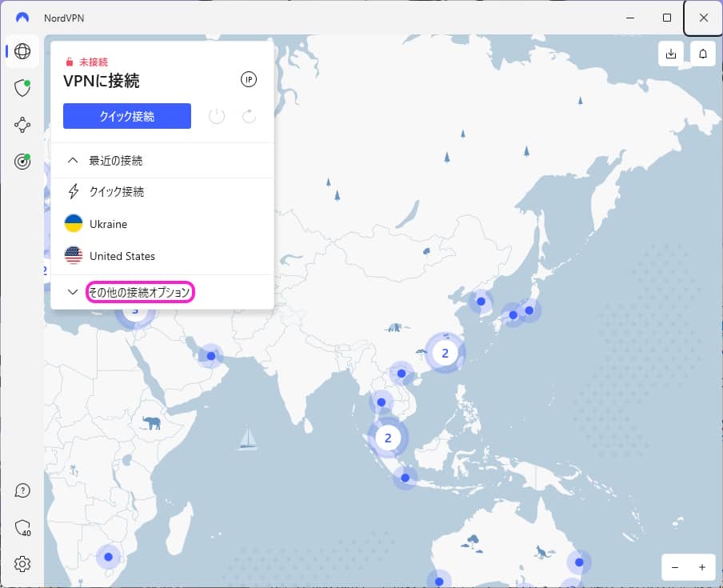
Task: Open the help chat bubble icon
Action: [22, 490]
